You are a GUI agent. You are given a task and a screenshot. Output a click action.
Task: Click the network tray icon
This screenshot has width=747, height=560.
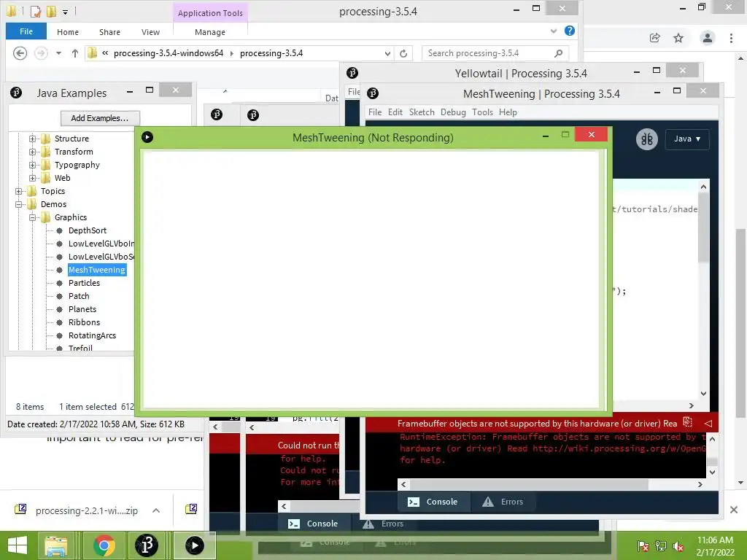coord(661,546)
